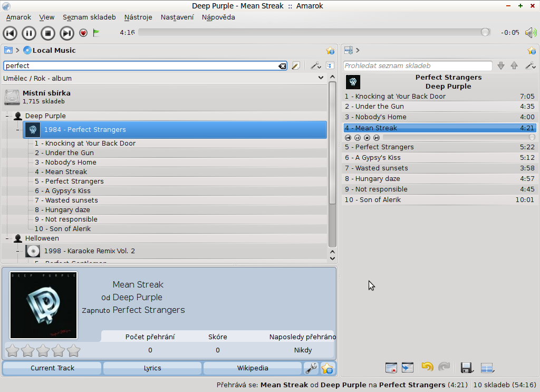Open bookmarks star in playlist panel

(x=532, y=51)
